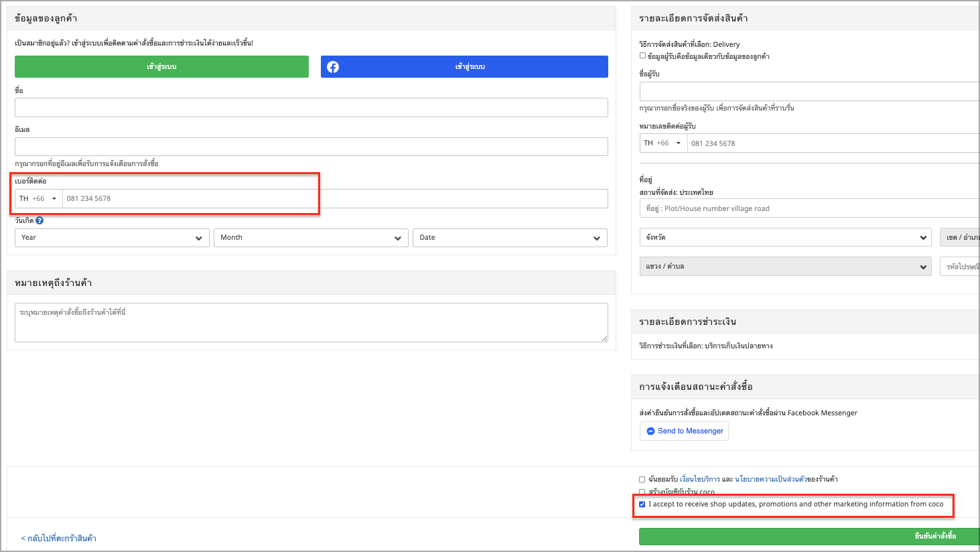Open the district (เขต / อำเภอ) dropdown

coord(960,238)
